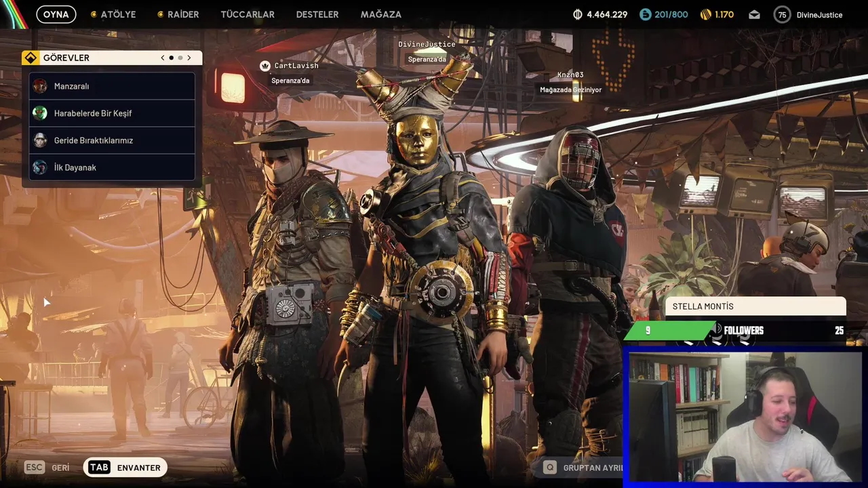Image resolution: width=868 pixels, height=488 pixels.
Task: Open the mail envelope icon
Action: coord(754,14)
